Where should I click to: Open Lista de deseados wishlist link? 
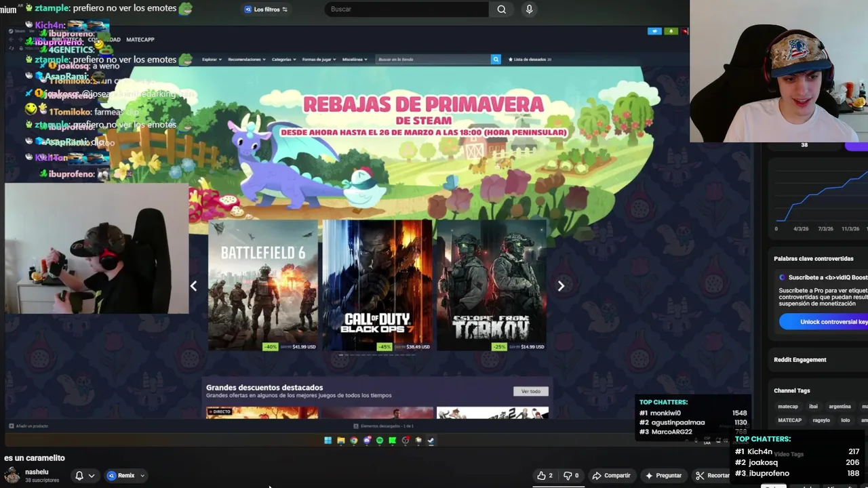coord(530,60)
